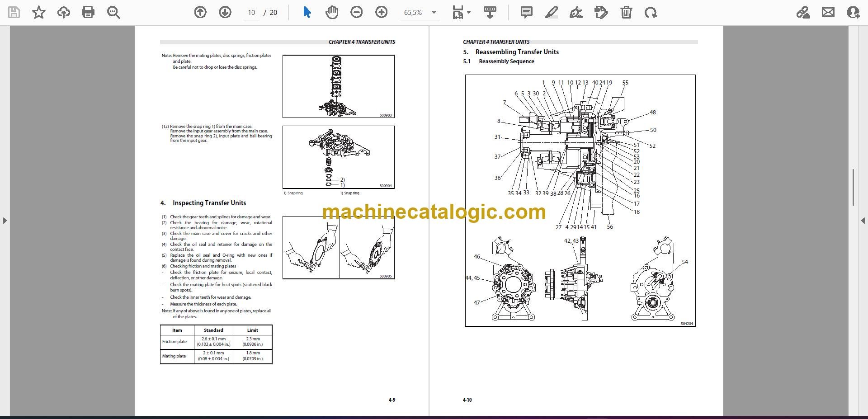Click the page number '4-10' footer
The image size is (868, 419).
tap(467, 400)
